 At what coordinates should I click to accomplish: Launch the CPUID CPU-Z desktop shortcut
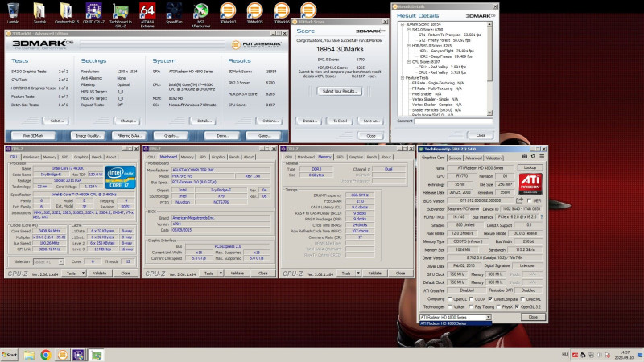(93, 12)
